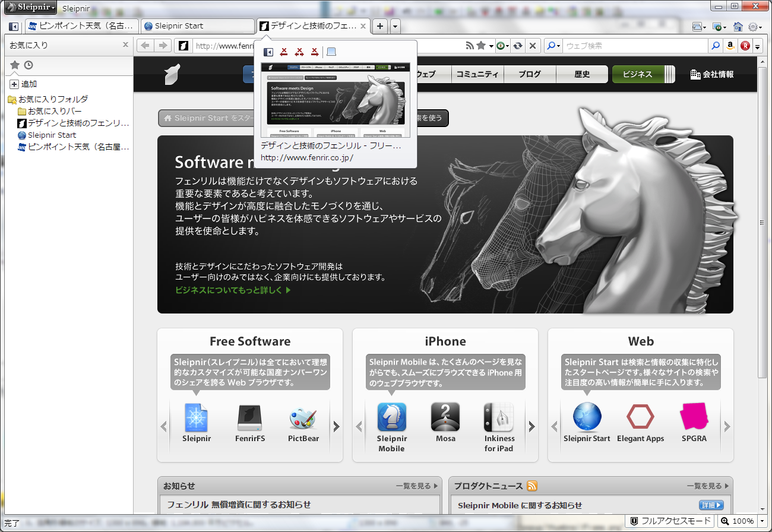Open the search toolbar overflow arrow
772x532 pixels.
click(x=758, y=46)
